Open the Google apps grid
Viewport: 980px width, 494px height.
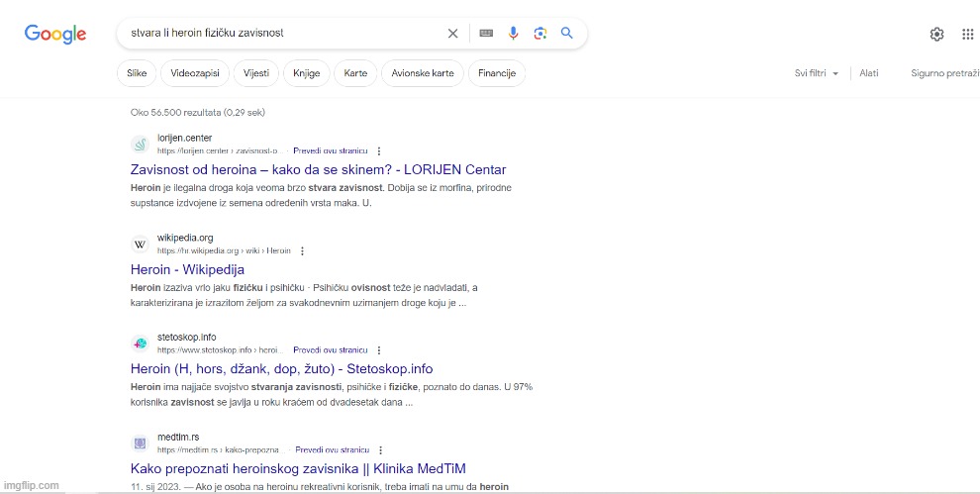click(x=968, y=35)
